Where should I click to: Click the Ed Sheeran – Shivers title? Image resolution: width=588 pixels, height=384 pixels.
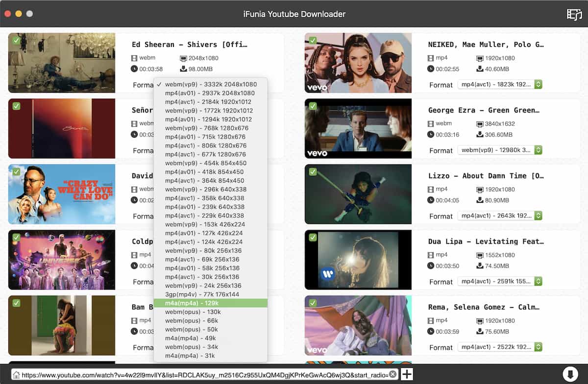click(190, 45)
